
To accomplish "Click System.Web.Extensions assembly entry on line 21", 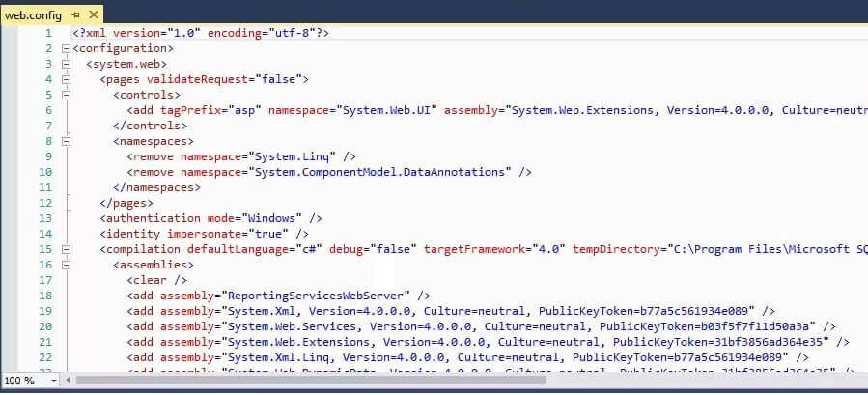I will (x=488, y=342).
